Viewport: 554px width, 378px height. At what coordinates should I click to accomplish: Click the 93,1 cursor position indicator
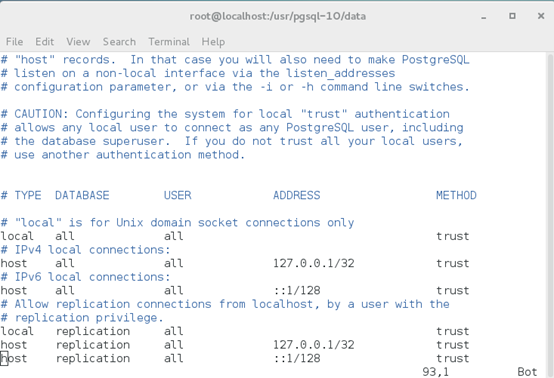[435, 372]
